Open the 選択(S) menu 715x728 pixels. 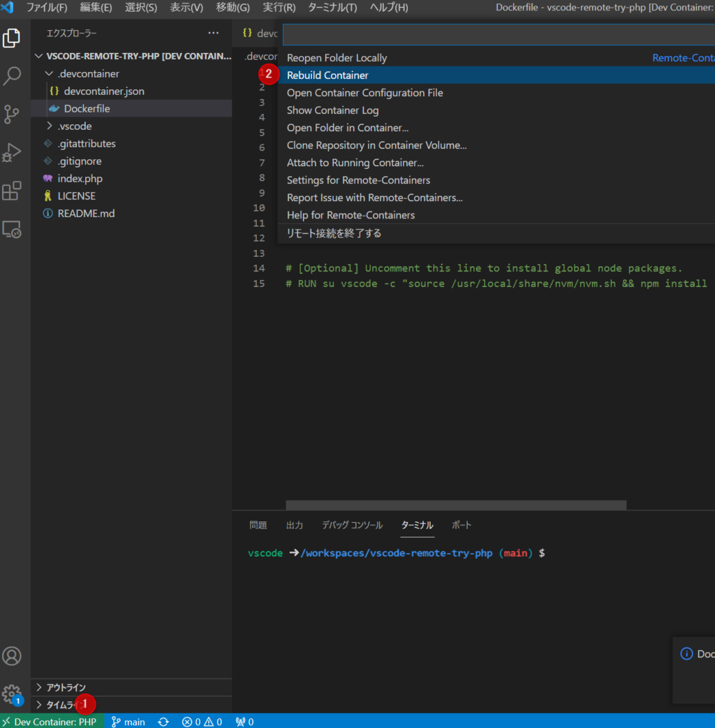[141, 8]
